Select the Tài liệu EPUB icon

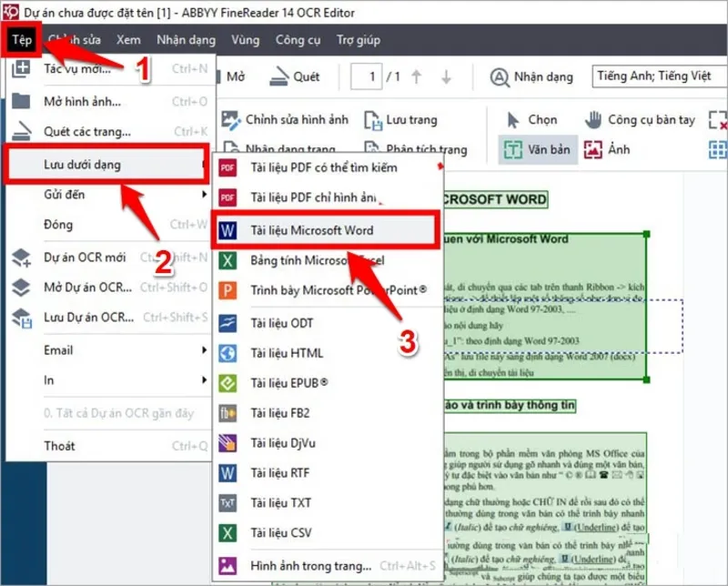click(x=227, y=383)
